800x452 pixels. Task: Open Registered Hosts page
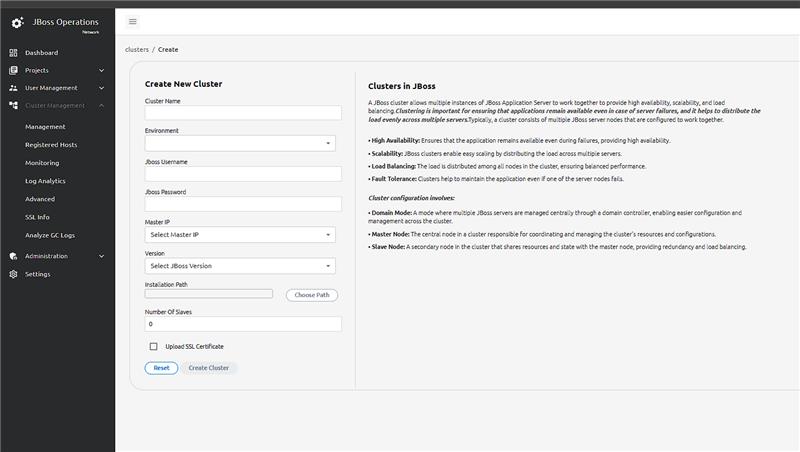[51, 145]
